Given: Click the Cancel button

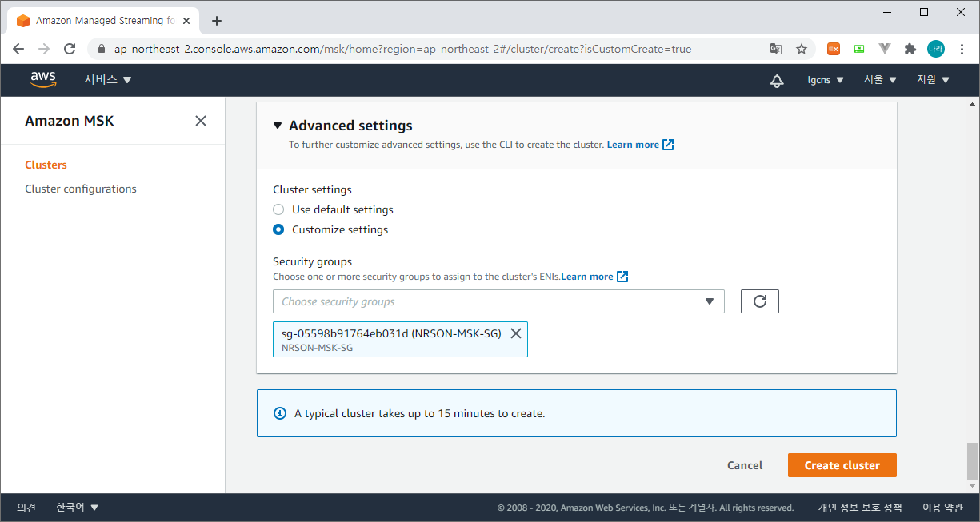Looking at the screenshot, I should 745,465.
